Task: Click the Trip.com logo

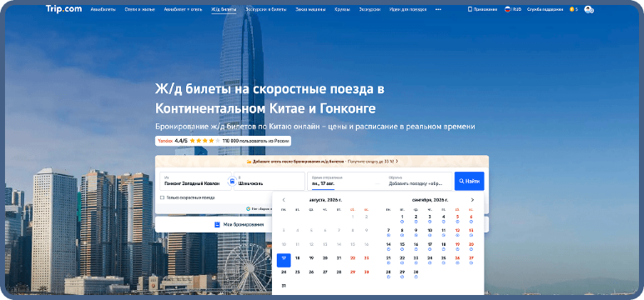Action: pyautogui.click(x=63, y=8)
